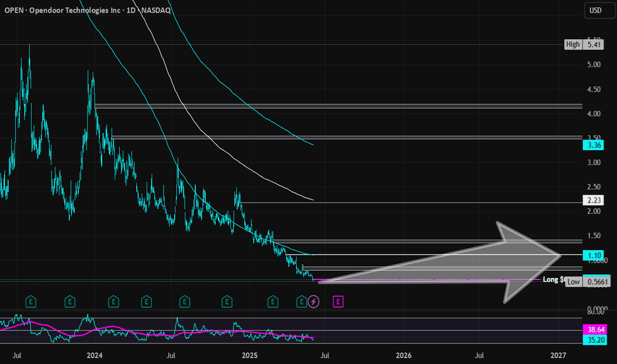The width and height of the screenshot is (617, 364).
Task: Select the Low 0.5661 price label
Action: click(x=588, y=281)
